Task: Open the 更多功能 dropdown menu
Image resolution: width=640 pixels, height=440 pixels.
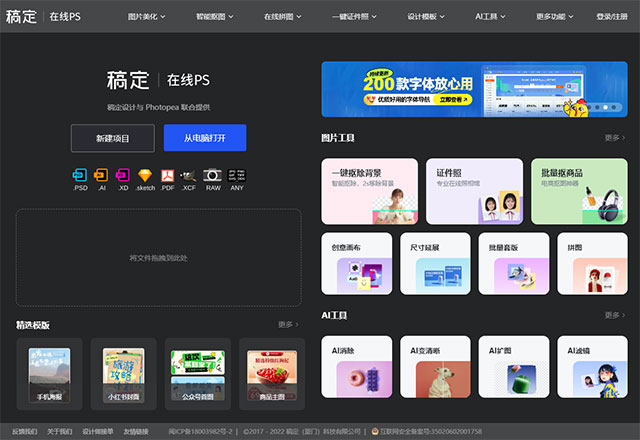Action: (x=554, y=17)
